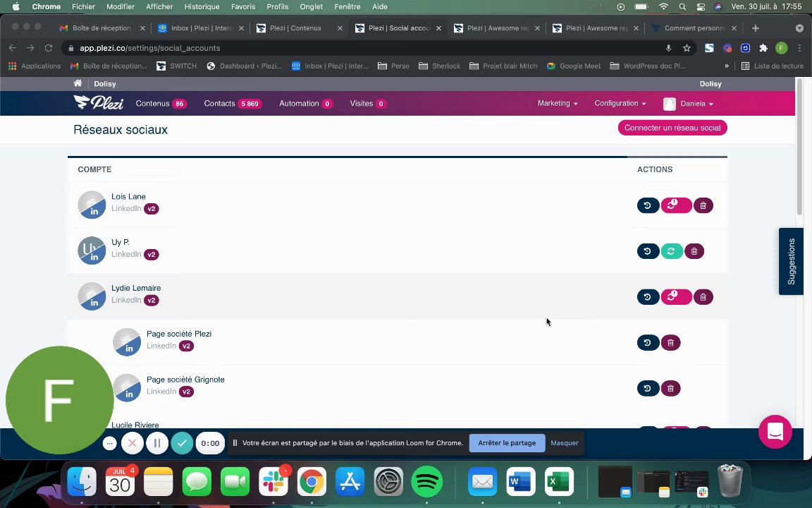Pause the Loom recording

click(x=157, y=443)
